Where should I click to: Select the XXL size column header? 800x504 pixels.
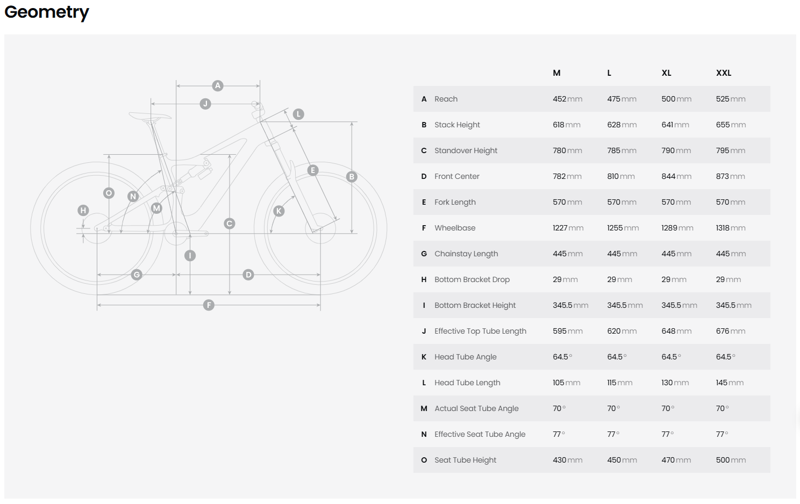[723, 73]
